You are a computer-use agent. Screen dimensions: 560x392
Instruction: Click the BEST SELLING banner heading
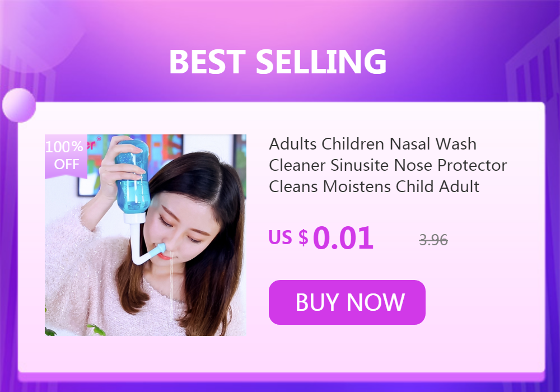click(x=278, y=62)
